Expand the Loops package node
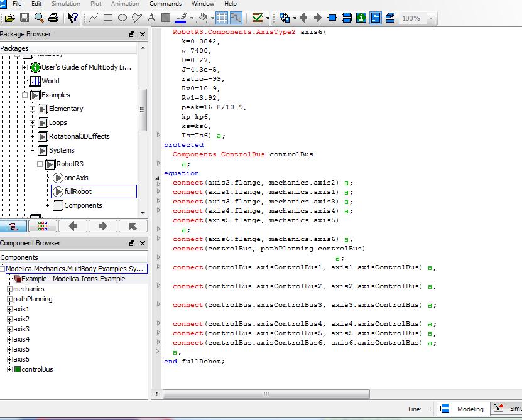 click(x=32, y=123)
